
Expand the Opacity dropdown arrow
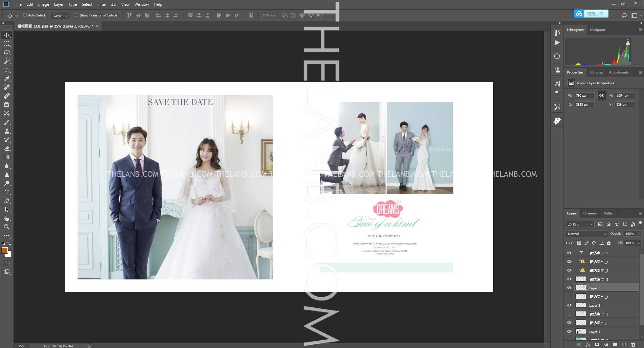click(639, 234)
